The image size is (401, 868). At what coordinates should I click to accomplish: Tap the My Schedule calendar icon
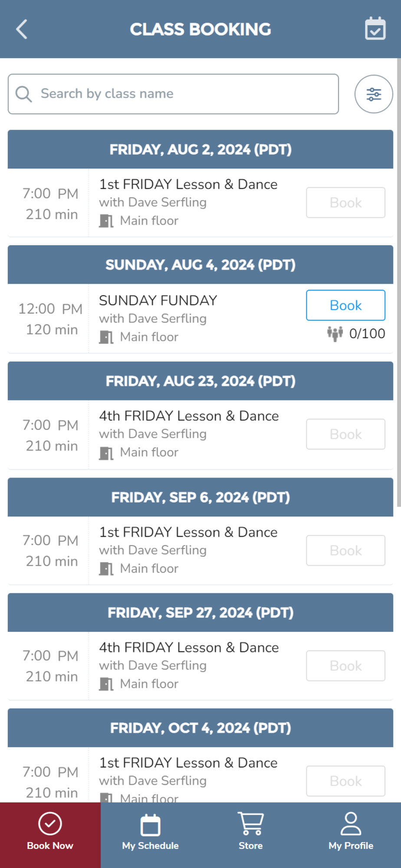point(150,825)
